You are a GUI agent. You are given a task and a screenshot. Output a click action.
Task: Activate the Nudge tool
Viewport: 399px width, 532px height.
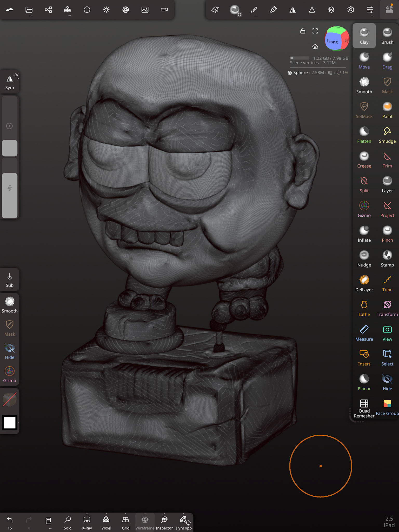click(x=364, y=258)
